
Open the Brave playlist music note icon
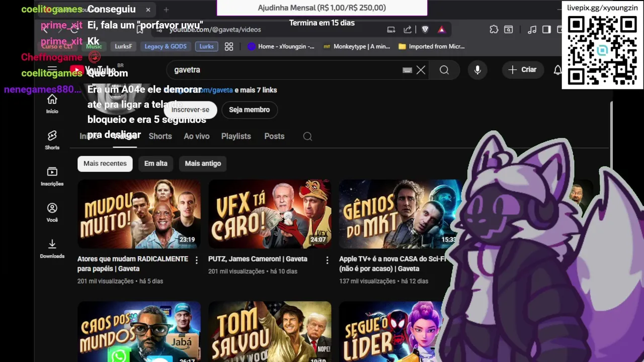pos(532,30)
